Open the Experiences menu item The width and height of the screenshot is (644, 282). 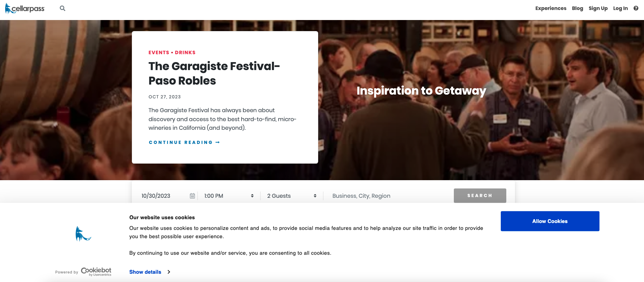[x=550, y=8]
